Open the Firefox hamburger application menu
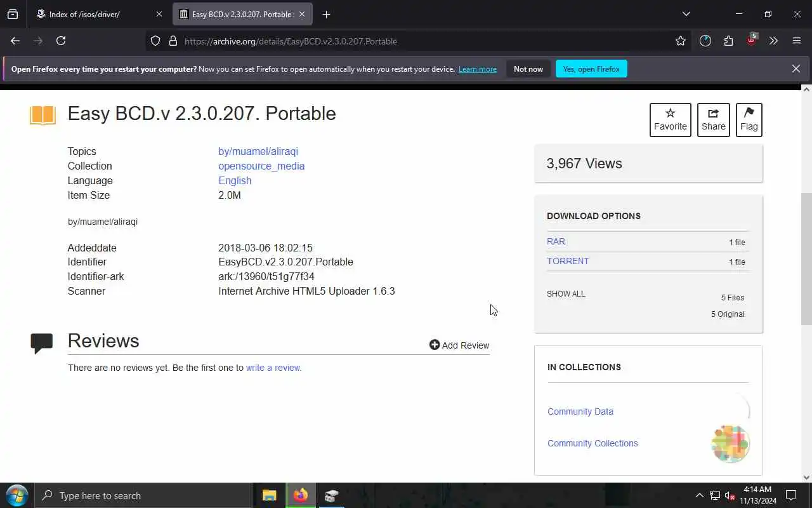812x508 pixels. [x=797, y=41]
